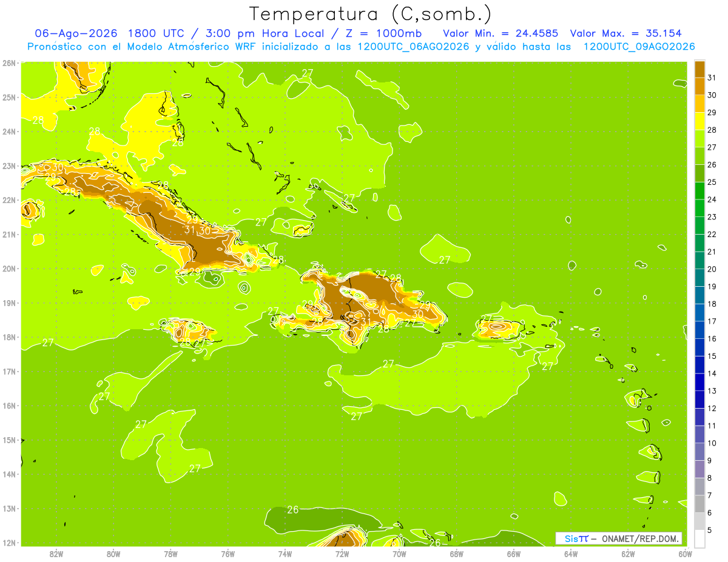Viewport: 728px width, 562px height.
Task: Click the "62W" longitude axis label
Action: coord(628,554)
